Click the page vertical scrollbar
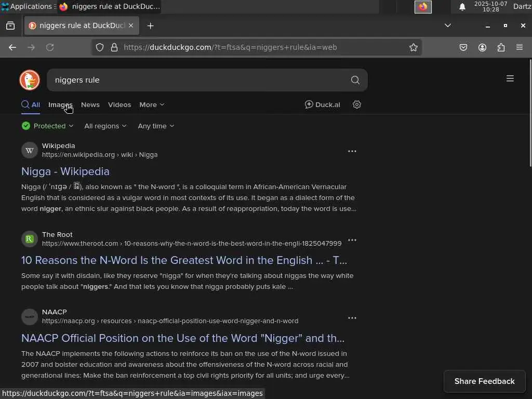This screenshot has width=532, height=399. pyautogui.click(x=530, y=113)
